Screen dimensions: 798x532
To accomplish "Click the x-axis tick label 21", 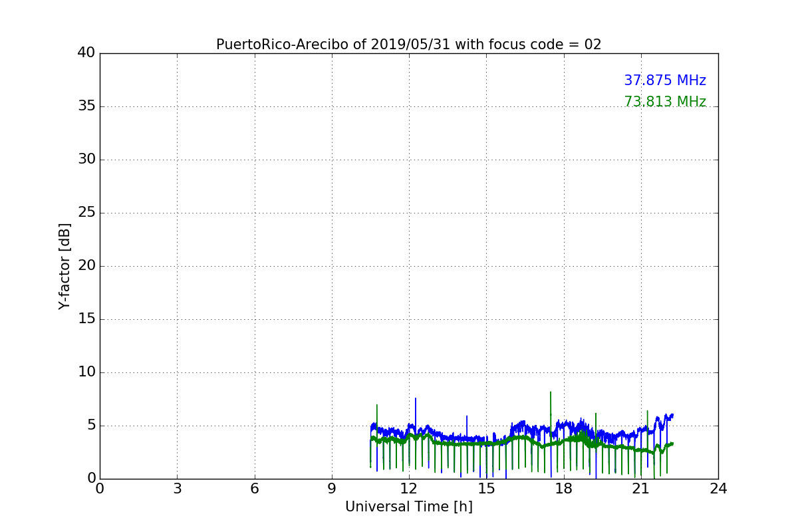I will click(x=641, y=488).
